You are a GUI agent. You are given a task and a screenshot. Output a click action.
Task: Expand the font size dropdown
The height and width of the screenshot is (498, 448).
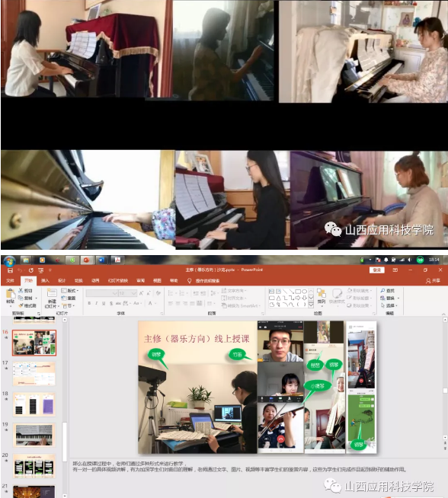click(134, 293)
